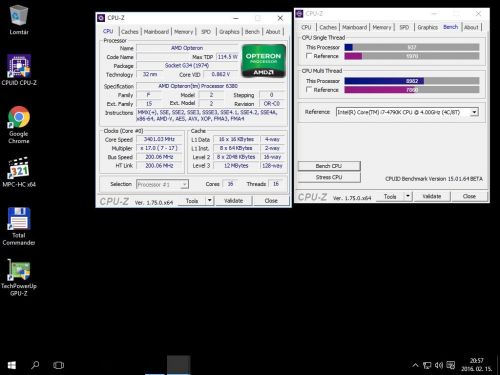Click the Stress CPU button

tap(329, 177)
